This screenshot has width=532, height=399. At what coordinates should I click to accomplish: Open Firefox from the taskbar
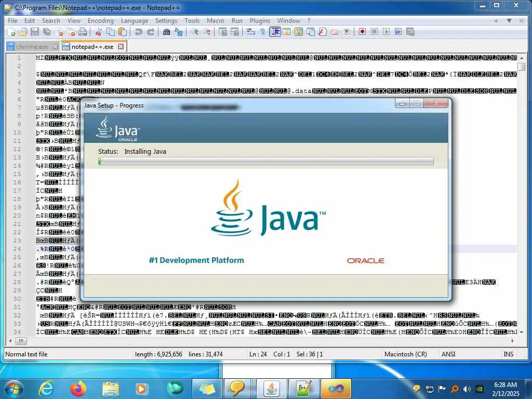pyautogui.click(x=78, y=389)
